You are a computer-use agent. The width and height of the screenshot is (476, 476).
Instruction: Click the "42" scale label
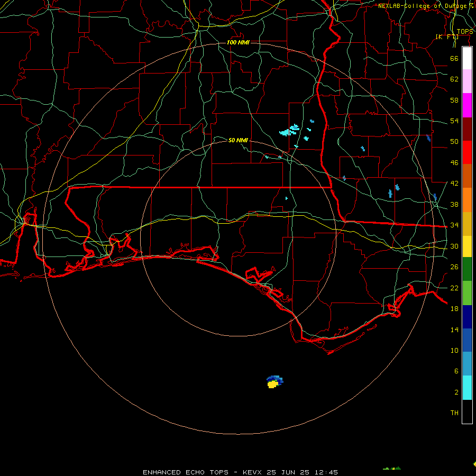454,184
